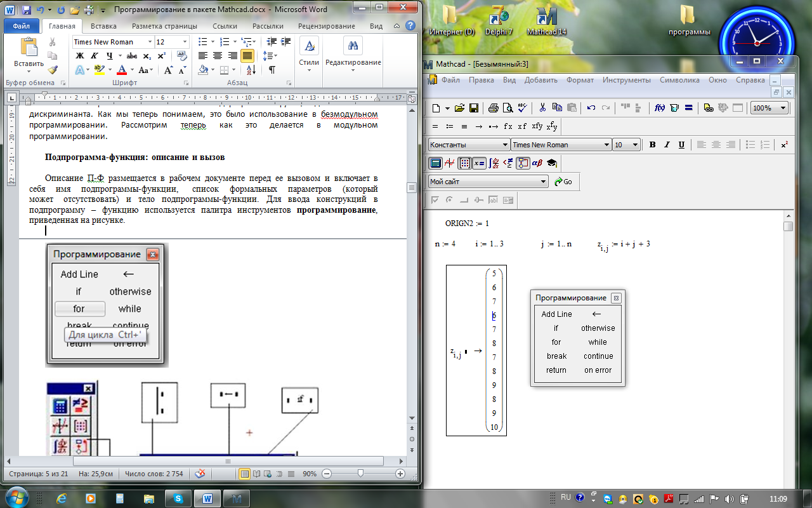Image resolution: width=812 pixels, height=508 pixels.
Task: Toggle the Programming palette button in Mathcad
Action: [x=523, y=163]
